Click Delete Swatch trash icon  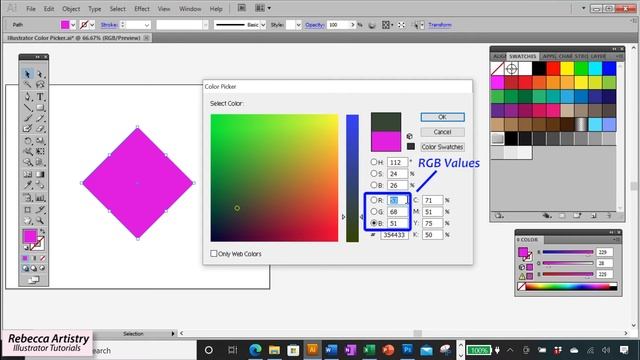click(609, 216)
